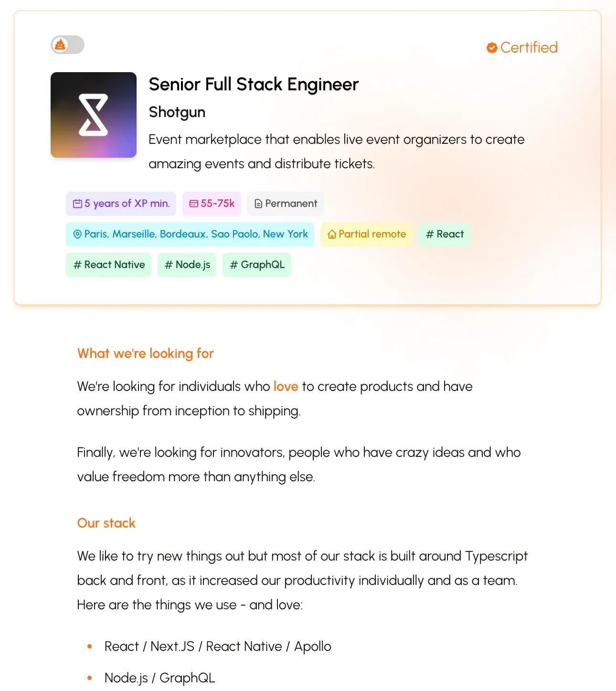Viewport: 616px width, 691px height.
Task: Click the What we're looking for heading
Action: click(146, 354)
